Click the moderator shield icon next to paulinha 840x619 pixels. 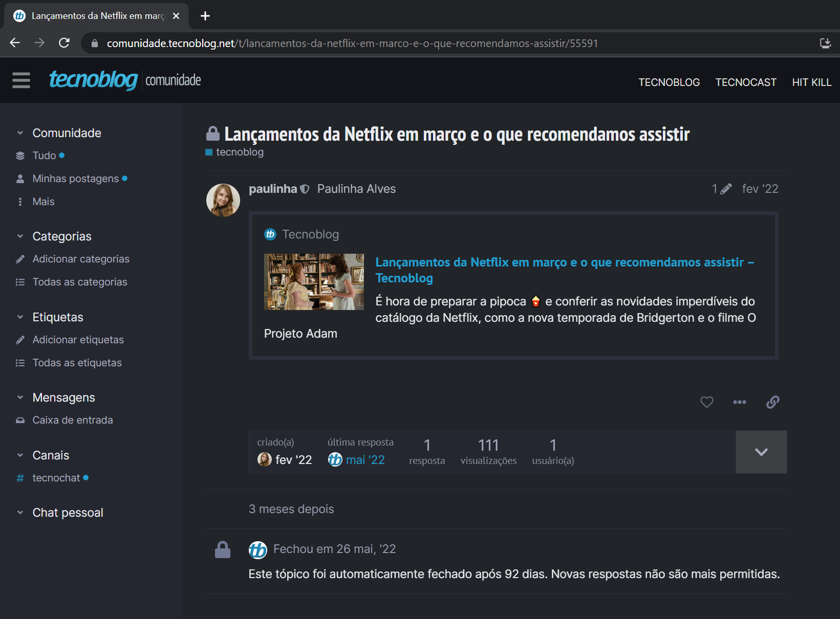(x=305, y=189)
